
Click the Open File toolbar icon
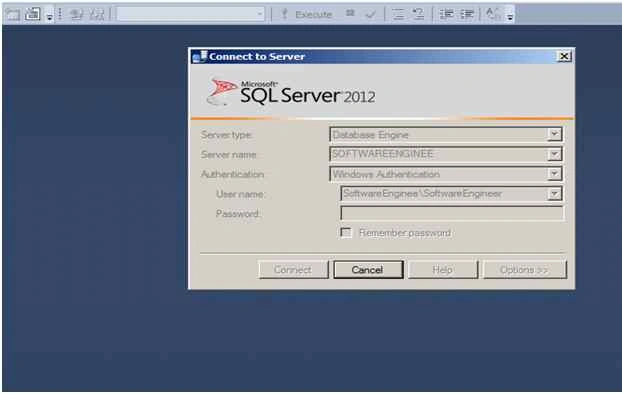point(13,15)
